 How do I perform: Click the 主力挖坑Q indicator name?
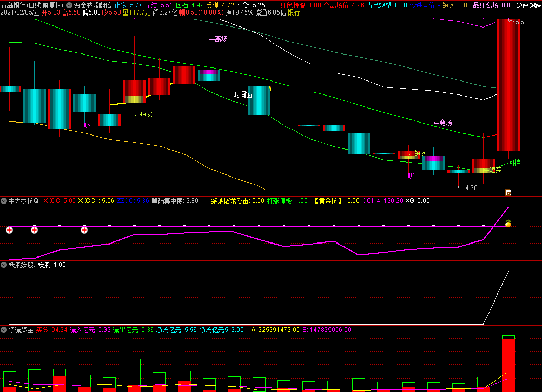23,201
